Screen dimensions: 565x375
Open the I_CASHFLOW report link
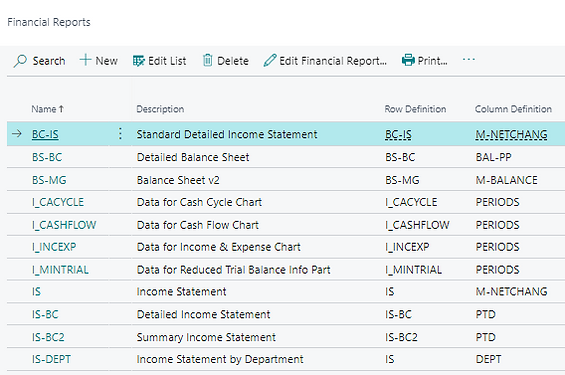pyautogui.click(x=64, y=226)
